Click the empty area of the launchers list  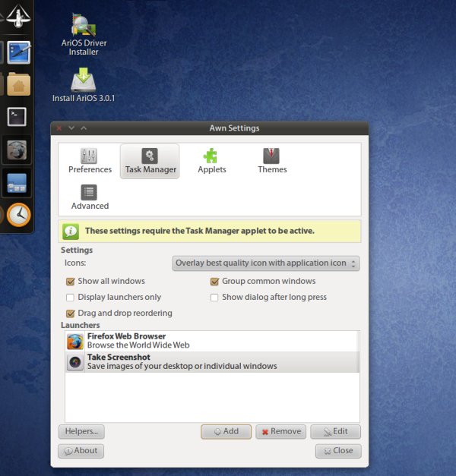(212, 397)
